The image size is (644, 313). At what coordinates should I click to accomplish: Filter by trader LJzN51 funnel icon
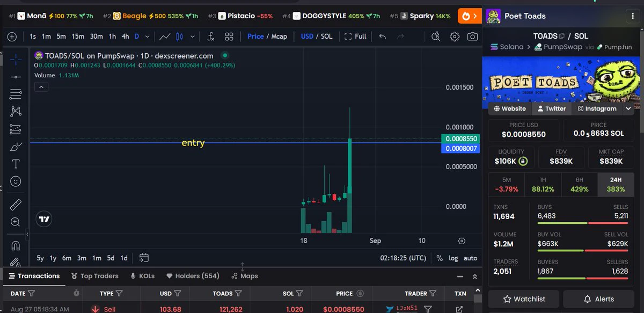pos(428,309)
